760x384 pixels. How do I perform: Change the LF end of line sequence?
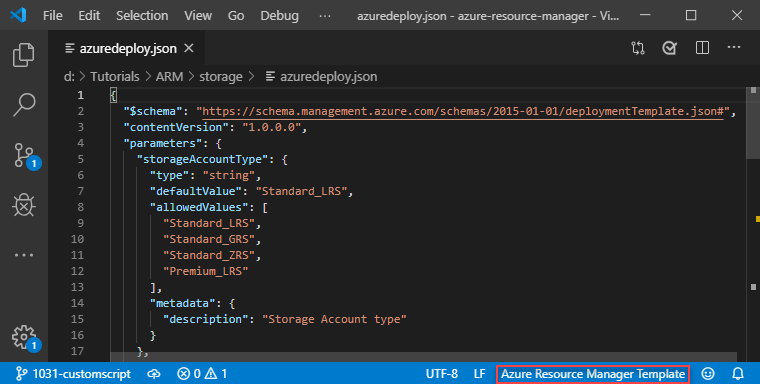point(479,374)
